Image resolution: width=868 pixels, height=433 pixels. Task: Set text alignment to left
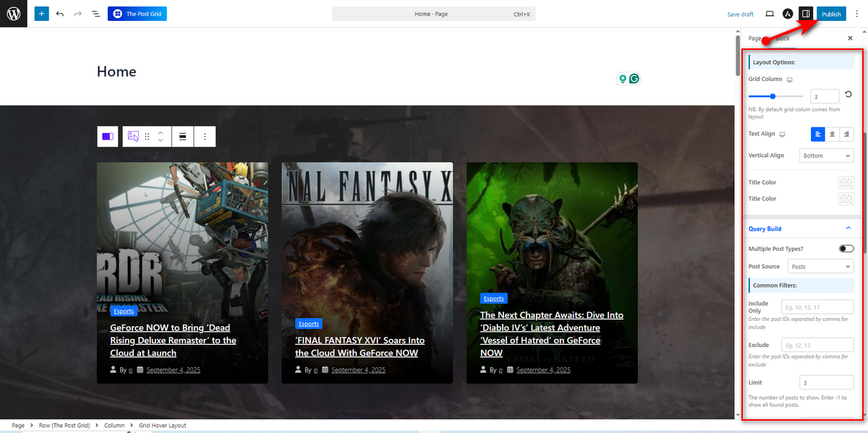(818, 134)
